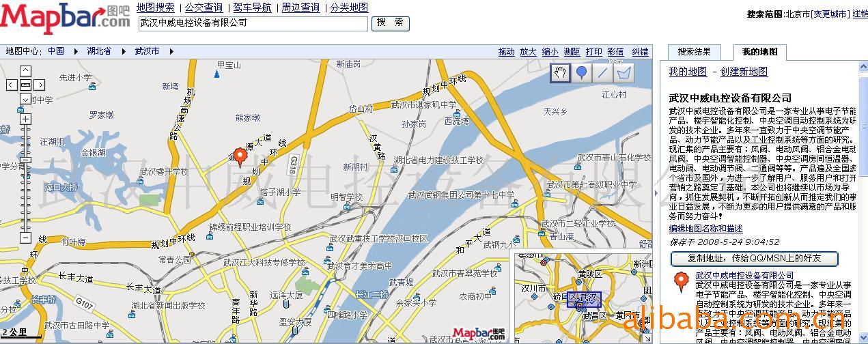Image resolution: width=868 pixels, height=344 pixels.
Task: Click the 变更城市 link
Action: [830, 14]
